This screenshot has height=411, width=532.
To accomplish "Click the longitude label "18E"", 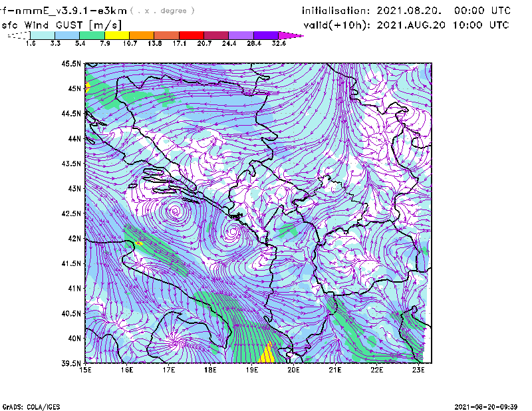I will (210, 370).
